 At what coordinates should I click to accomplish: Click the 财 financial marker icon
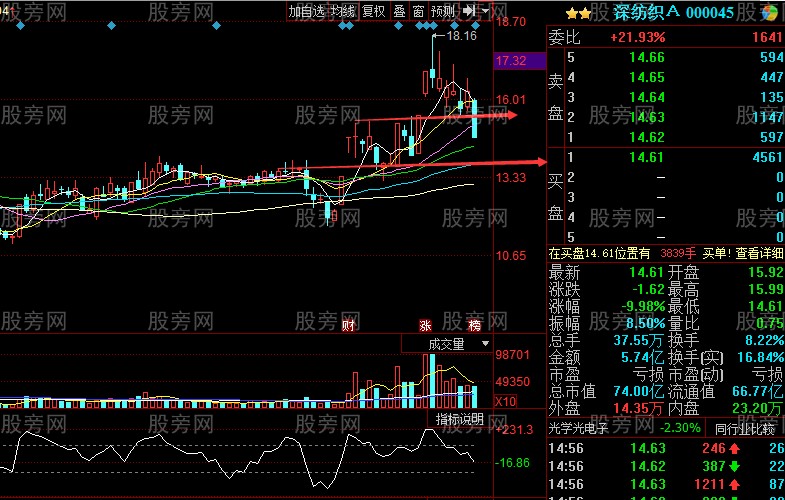(349, 326)
